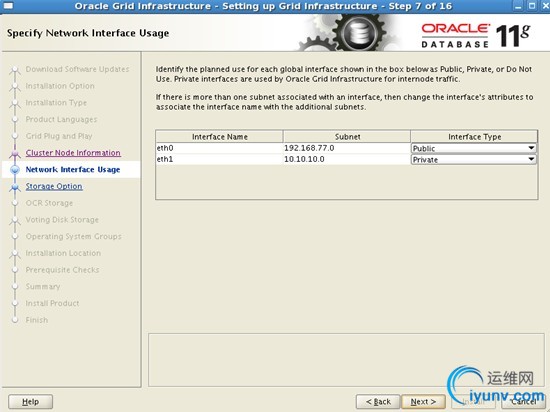
Task: Click the 10.10.10.0 subnet cell
Action: pyautogui.click(x=347, y=159)
